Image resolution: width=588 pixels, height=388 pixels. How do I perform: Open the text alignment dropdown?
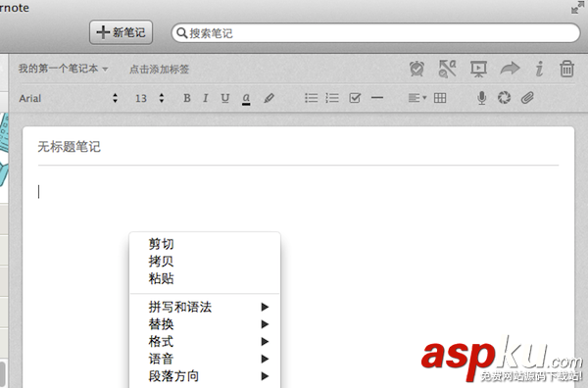(x=417, y=98)
